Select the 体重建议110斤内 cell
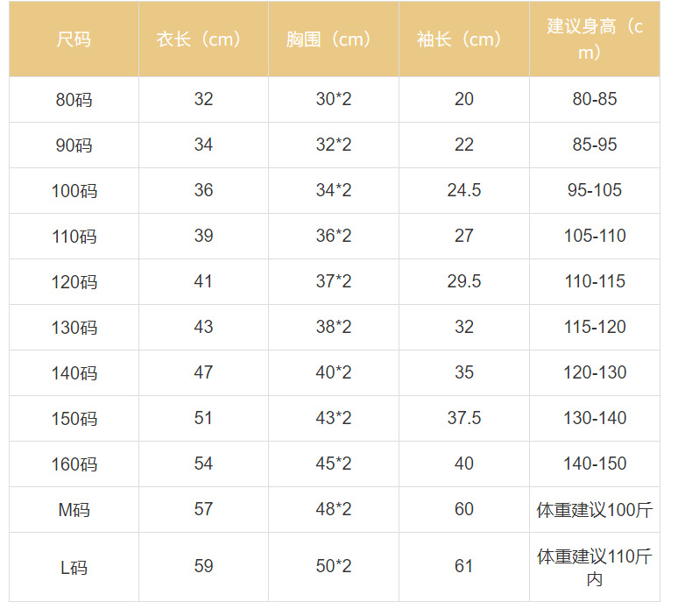Screen dimensions: 692x616 pos(594,567)
